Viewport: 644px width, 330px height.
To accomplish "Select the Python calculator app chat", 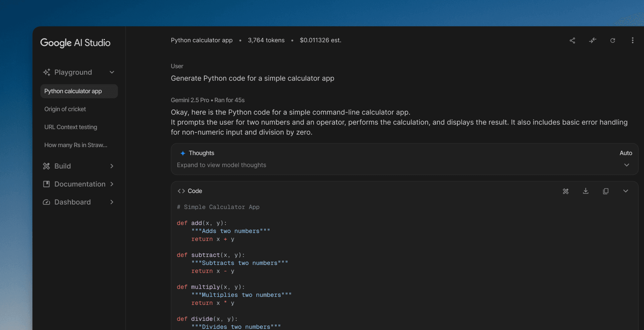I will click(73, 91).
